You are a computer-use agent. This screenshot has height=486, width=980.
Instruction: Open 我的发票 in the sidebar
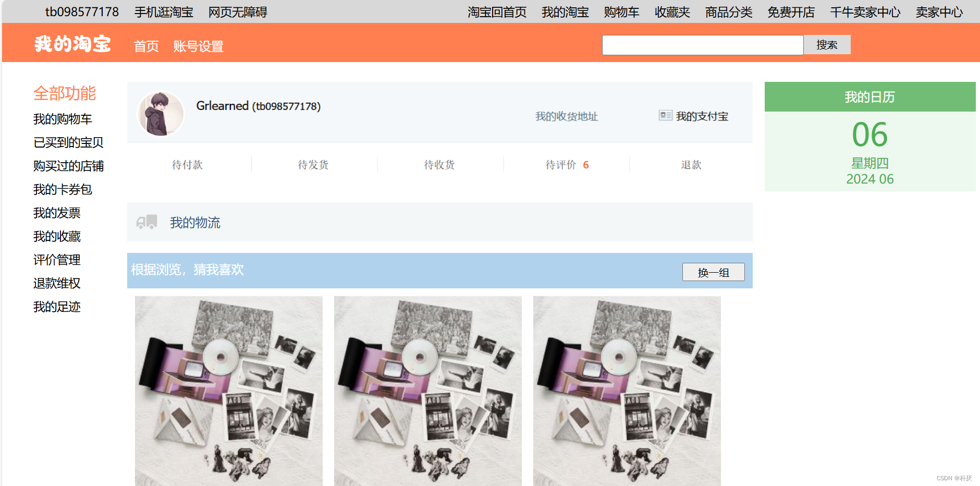click(x=57, y=213)
